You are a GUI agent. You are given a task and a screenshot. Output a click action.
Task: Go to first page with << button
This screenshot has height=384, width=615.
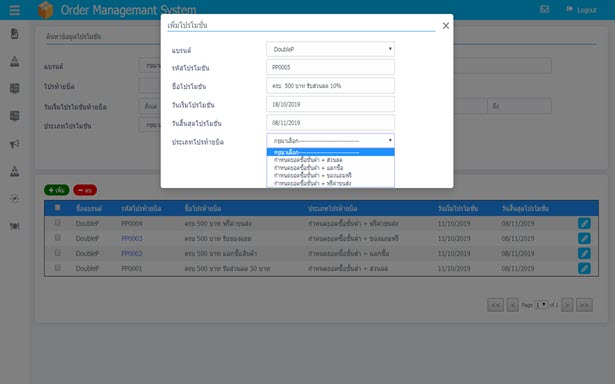(495, 305)
